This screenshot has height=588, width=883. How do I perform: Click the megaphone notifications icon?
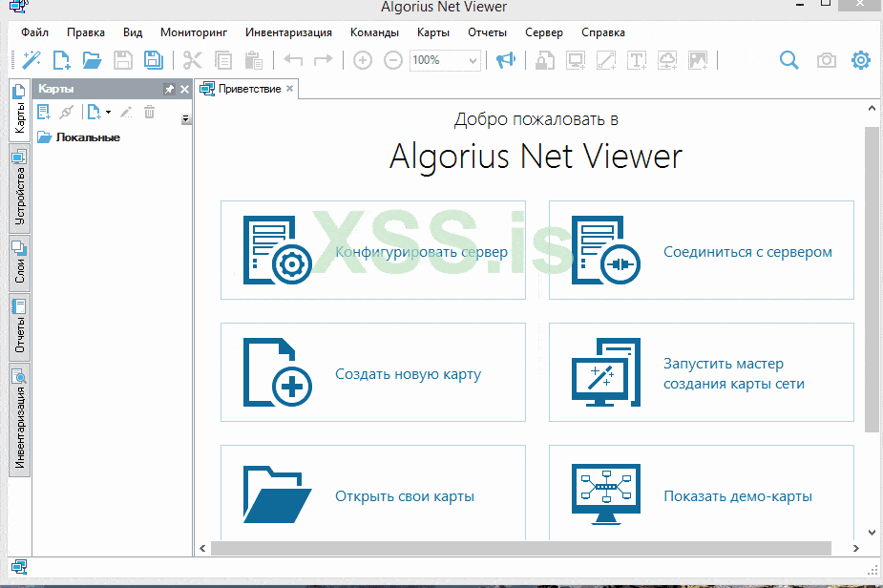[505, 60]
